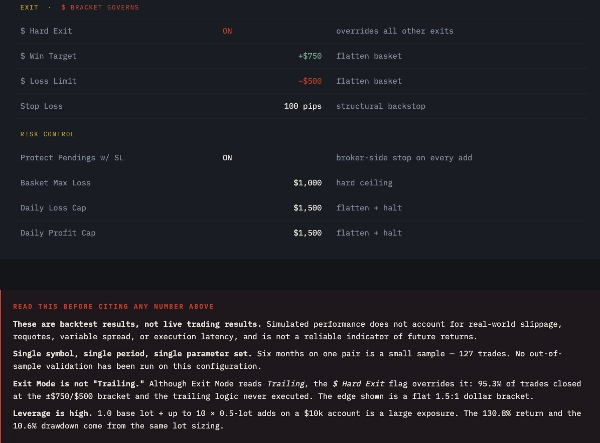Click the italic '$ Hard Exit' phrase in disclaimer
This screenshot has width=600, height=443.
point(358,383)
